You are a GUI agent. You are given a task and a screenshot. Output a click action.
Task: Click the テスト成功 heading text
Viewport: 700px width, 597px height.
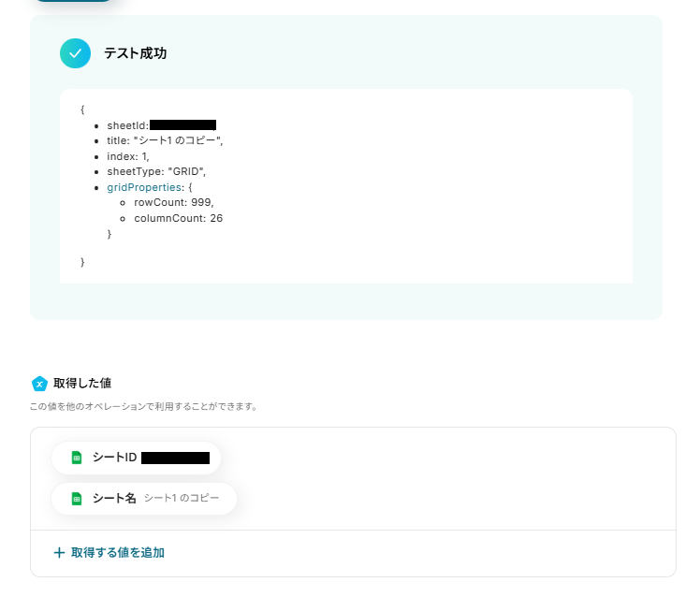pos(136,53)
